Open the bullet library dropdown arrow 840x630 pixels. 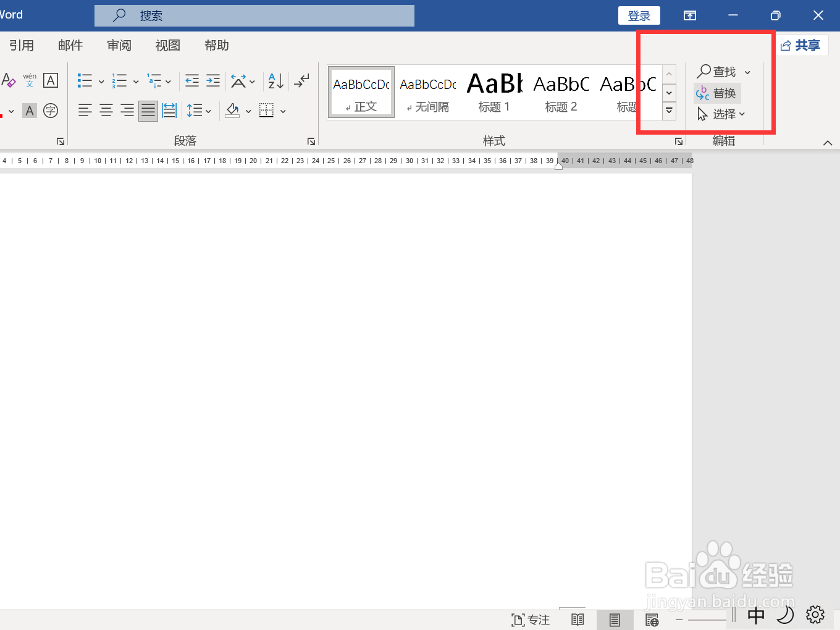[101, 81]
